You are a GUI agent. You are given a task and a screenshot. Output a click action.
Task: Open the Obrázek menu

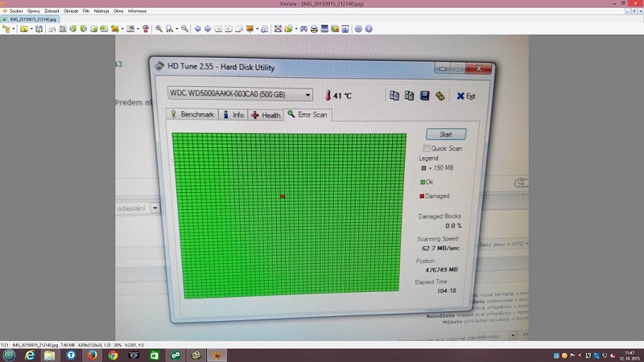pyautogui.click(x=71, y=11)
